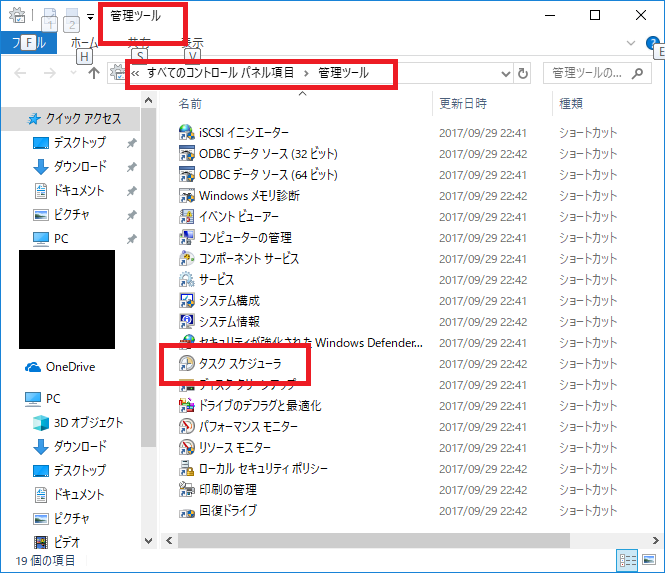The height and width of the screenshot is (573, 665).
Task: Click the horizontal scrollbar thumb
Action: click(x=374, y=540)
